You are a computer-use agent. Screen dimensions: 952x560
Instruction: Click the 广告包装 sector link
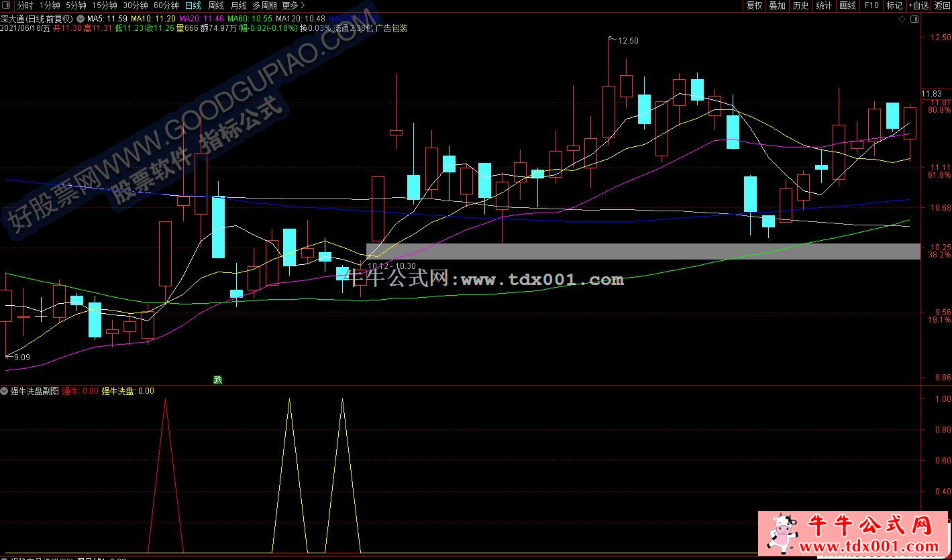391,29
